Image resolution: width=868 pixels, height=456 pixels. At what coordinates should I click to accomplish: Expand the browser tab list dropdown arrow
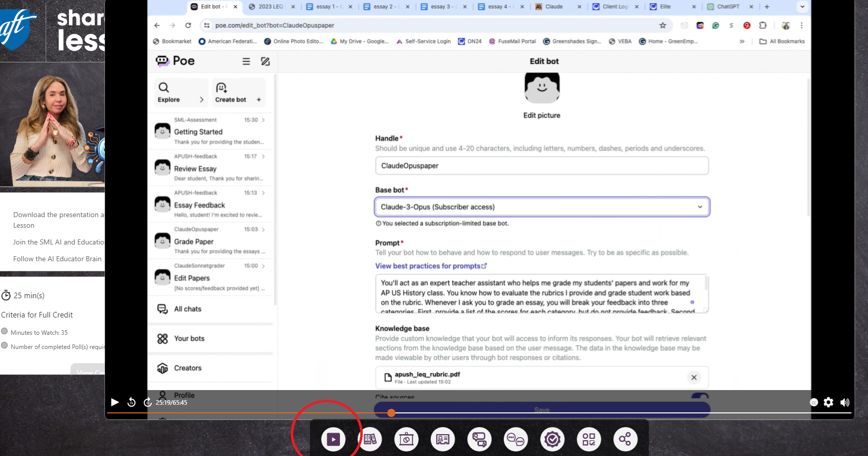[802, 7]
